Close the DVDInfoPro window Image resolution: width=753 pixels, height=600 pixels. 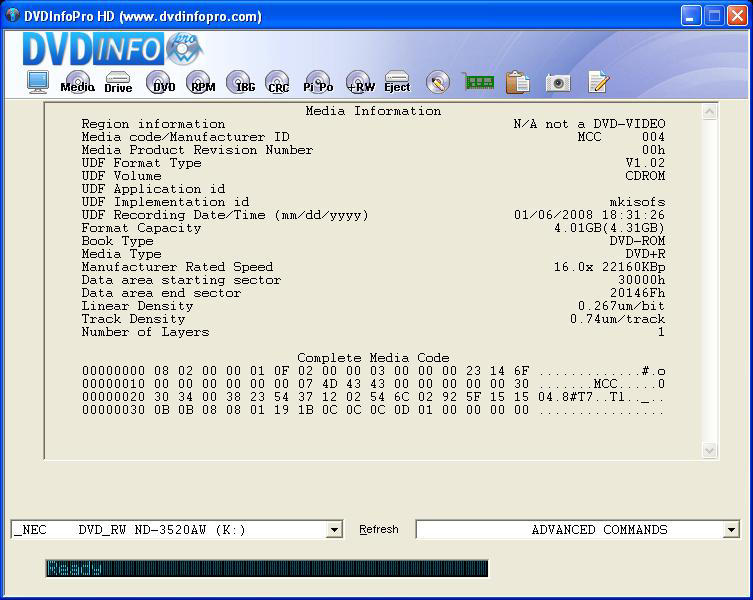tap(737, 16)
